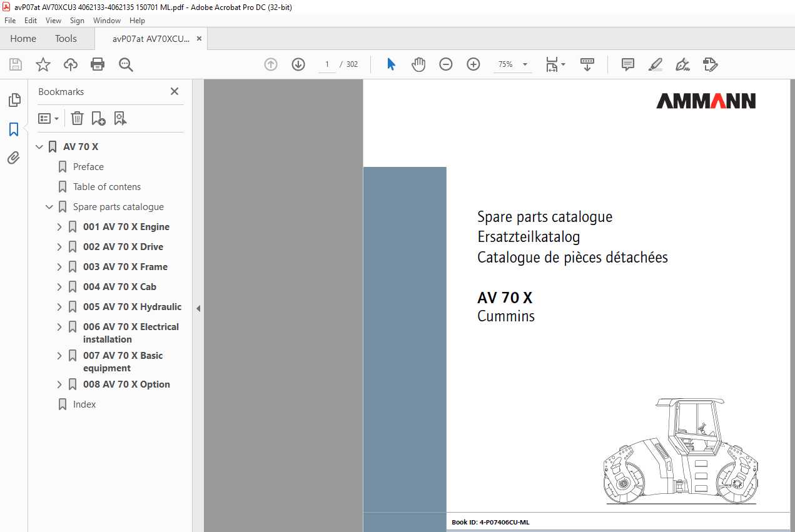Open the bookmark options dropdown
This screenshot has width=795, height=532.
48,118
